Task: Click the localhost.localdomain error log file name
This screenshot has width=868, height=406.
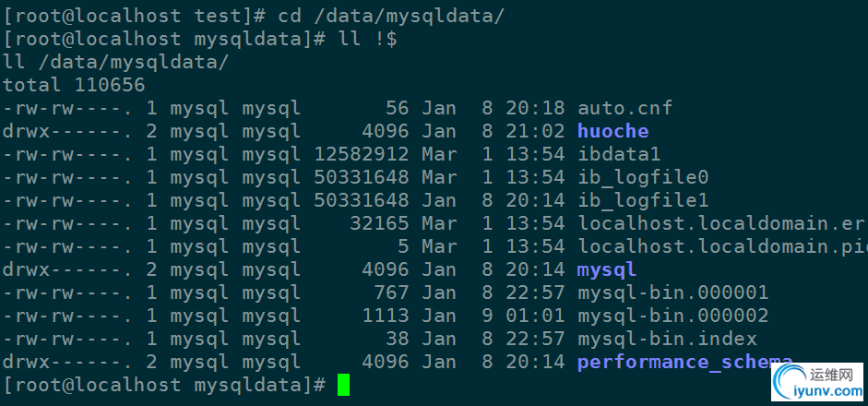Action: click(x=722, y=224)
